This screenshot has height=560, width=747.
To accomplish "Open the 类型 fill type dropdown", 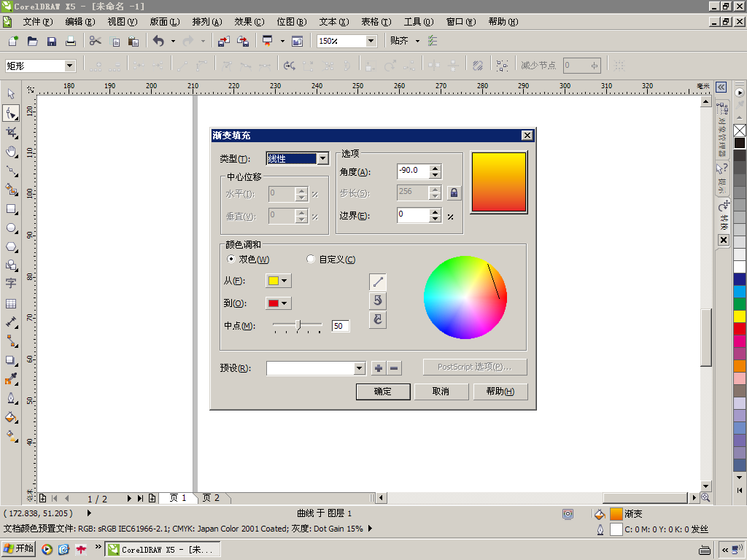I will [x=323, y=158].
